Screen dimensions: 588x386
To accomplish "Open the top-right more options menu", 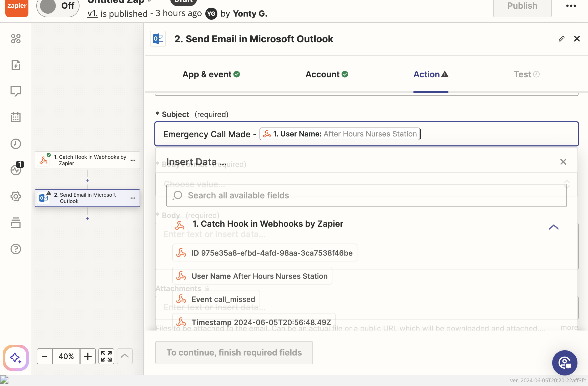I will [x=571, y=6].
